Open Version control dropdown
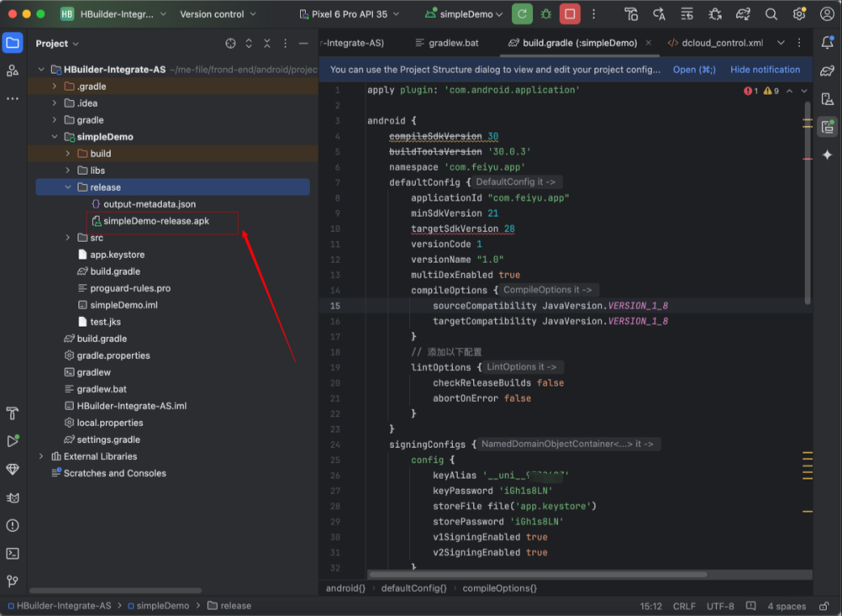This screenshot has height=616, width=842. click(218, 15)
